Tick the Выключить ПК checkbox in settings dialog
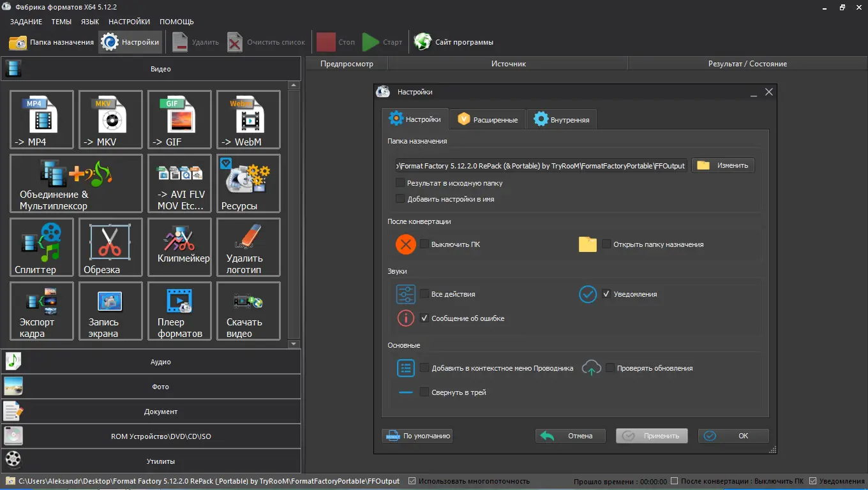This screenshot has height=490, width=868. point(424,244)
